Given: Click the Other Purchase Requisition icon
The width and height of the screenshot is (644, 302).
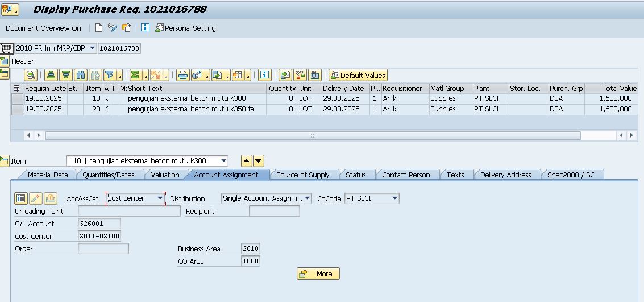Looking at the screenshot, I should 127,28.
